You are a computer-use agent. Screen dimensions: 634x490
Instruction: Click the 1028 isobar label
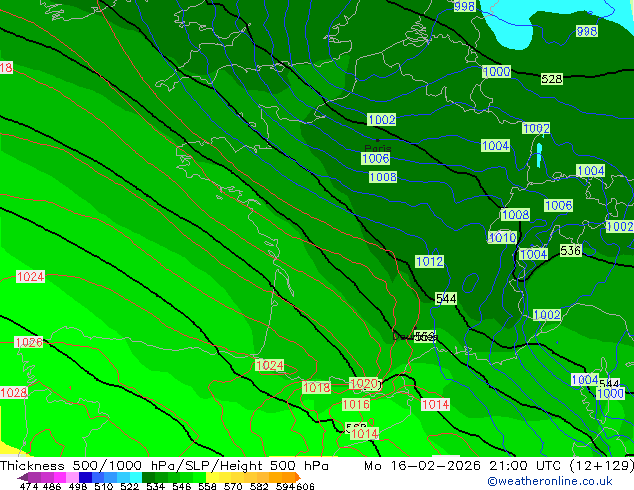pos(13,393)
